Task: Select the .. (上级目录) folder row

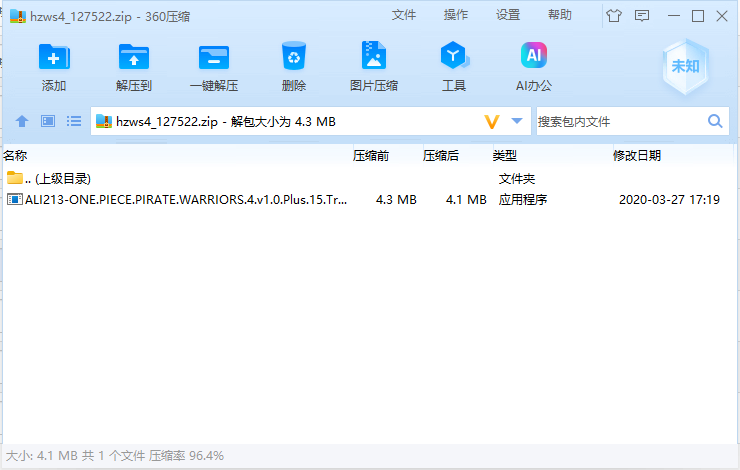Action: click(x=368, y=178)
